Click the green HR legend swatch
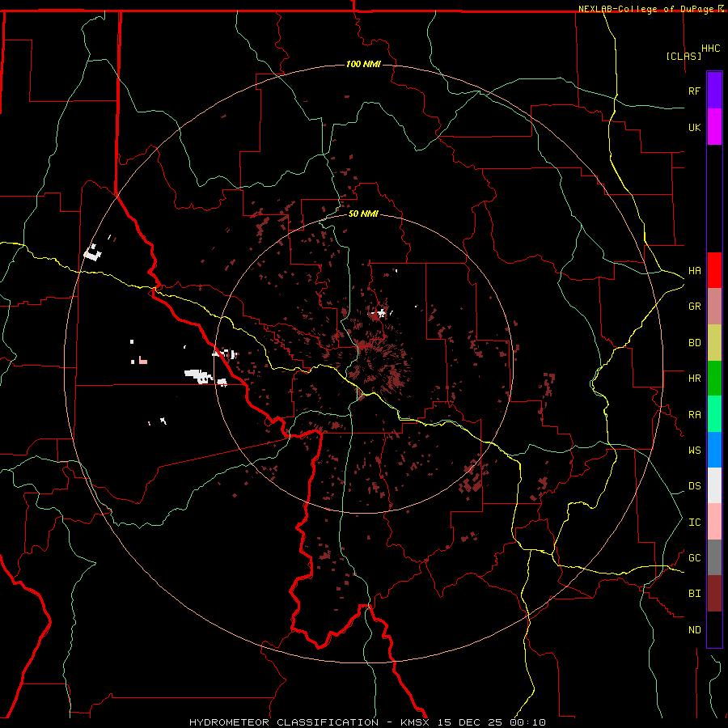 pyautogui.click(x=714, y=379)
